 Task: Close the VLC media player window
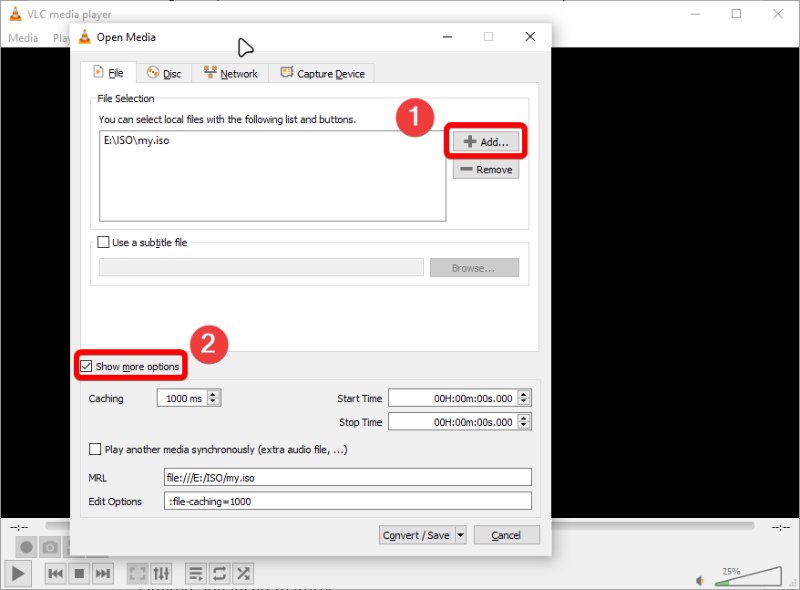(778, 14)
